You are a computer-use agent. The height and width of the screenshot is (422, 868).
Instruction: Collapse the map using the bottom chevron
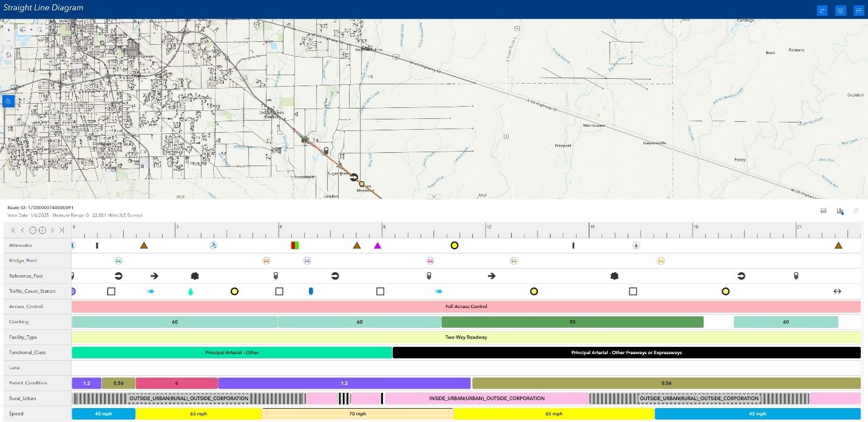[433, 197]
